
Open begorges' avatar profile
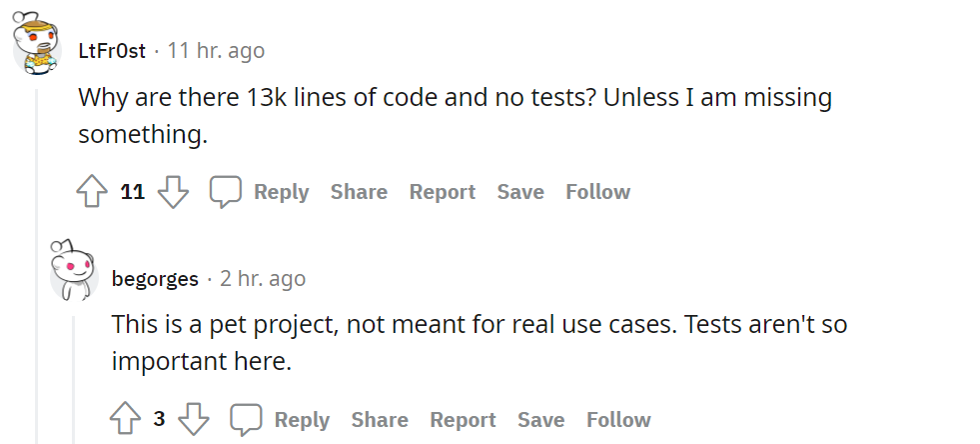pyautogui.click(x=74, y=270)
